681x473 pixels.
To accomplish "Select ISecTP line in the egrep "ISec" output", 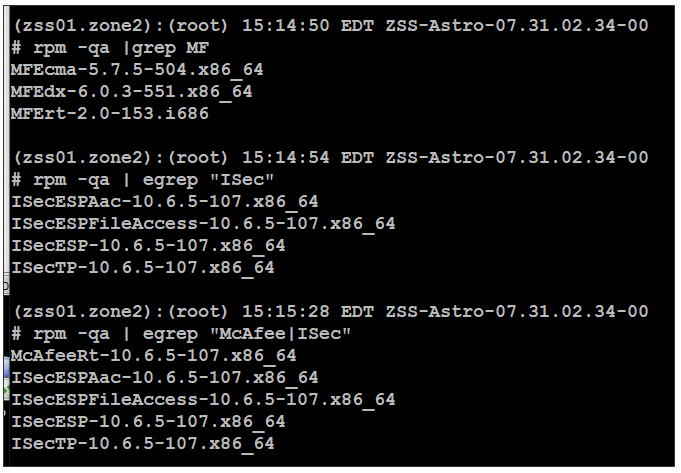I will pos(142,268).
